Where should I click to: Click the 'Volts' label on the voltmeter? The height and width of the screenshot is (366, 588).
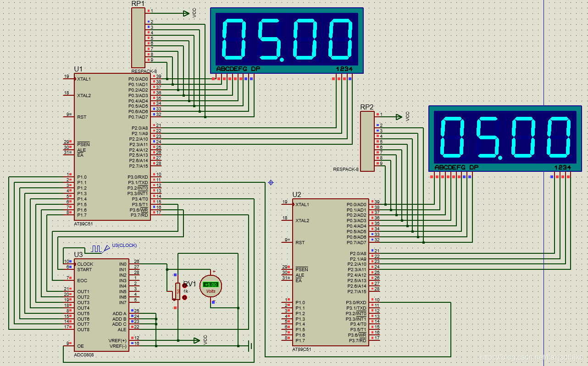211,291
